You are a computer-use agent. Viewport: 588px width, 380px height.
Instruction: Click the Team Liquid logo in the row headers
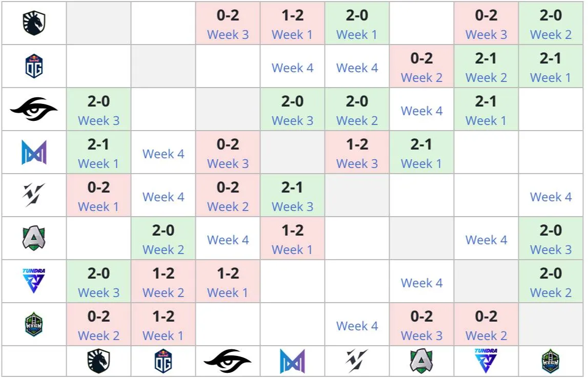coord(34,23)
